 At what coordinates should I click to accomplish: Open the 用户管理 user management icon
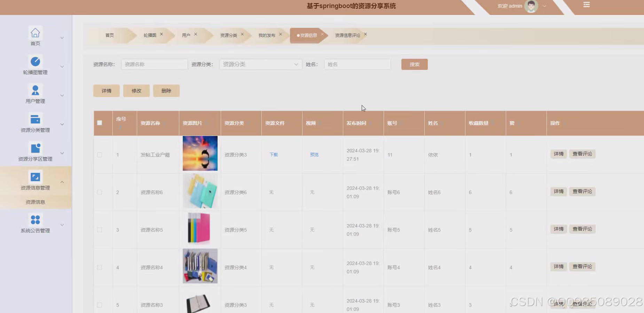click(x=35, y=90)
